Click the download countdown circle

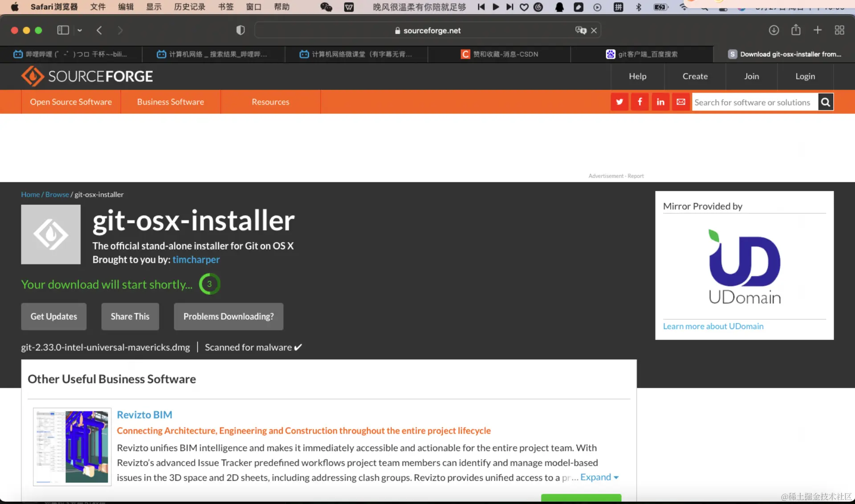click(x=209, y=284)
